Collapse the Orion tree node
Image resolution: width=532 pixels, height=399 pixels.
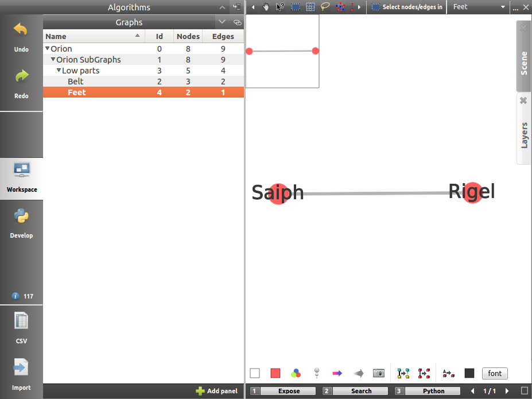point(48,49)
